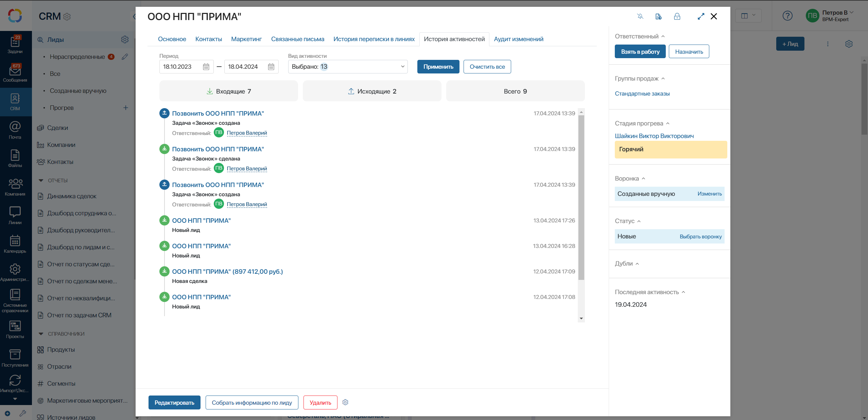Switch to Маркетинг tab
868x420 pixels.
click(246, 39)
